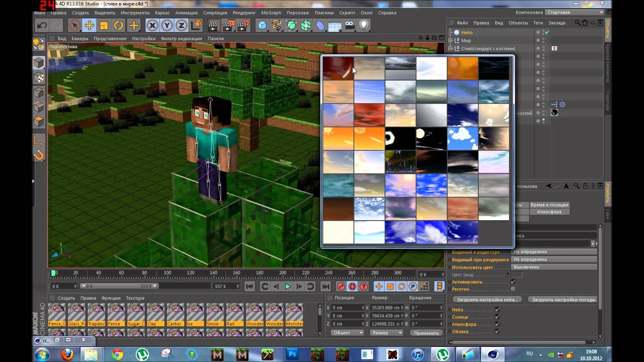Viewport: 644px width, 362px height.
Task: Click the green Array modeling object icon
Action: coord(306,25)
